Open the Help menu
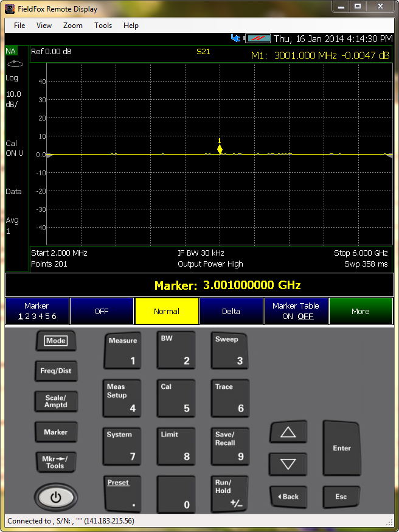Viewport: 399px width, 532px height. (131, 26)
